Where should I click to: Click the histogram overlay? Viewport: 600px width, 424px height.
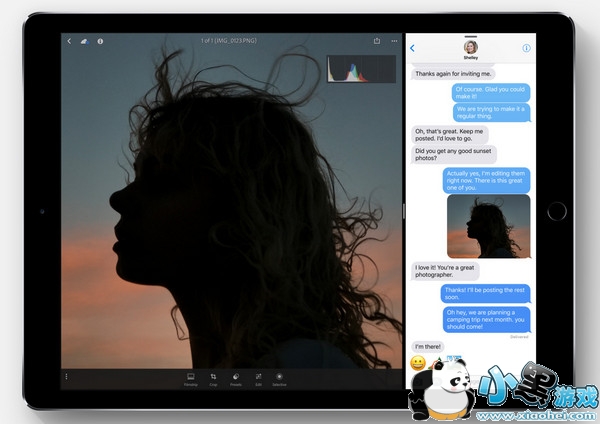pos(362,69)
